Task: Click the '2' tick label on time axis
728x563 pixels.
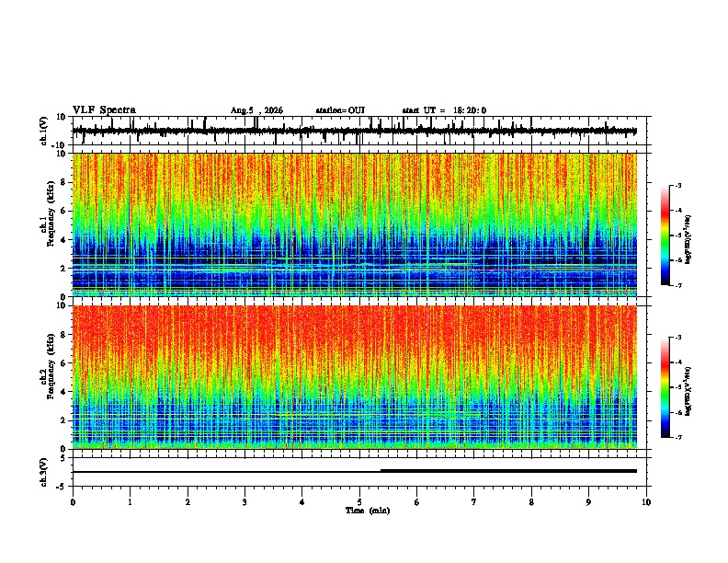Action: click(x=188, y=502)
